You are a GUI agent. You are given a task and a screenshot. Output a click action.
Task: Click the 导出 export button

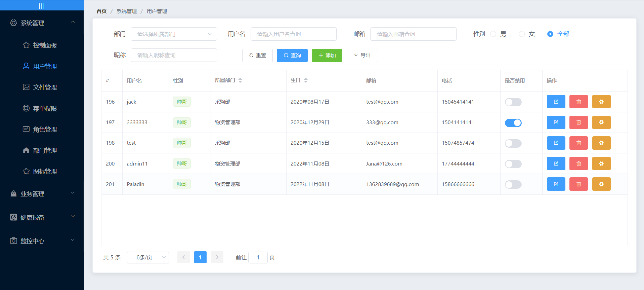(x=362, y=56)
